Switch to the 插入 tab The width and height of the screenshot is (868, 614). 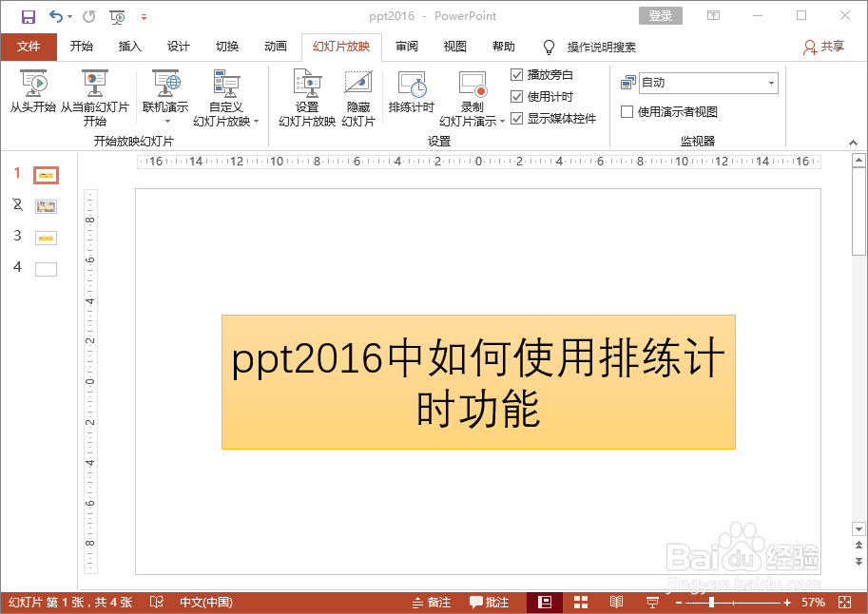click(x=130, y=47)
